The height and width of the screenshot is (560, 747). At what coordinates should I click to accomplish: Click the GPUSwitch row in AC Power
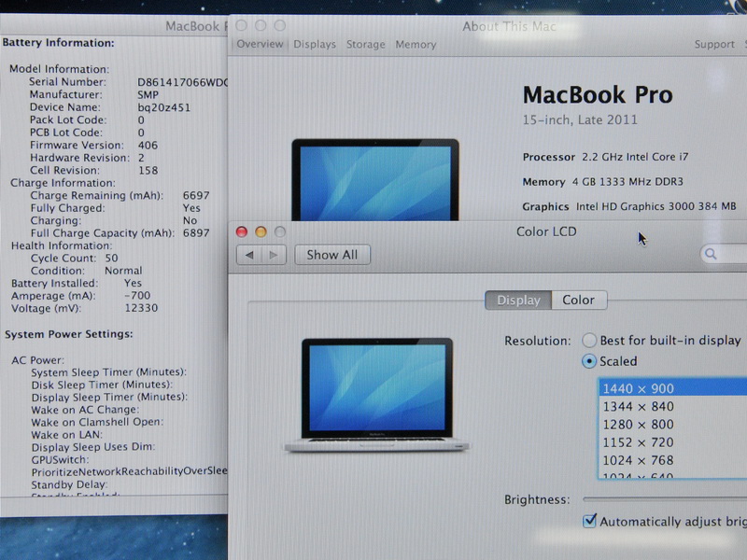pyautogui.click(x=60, y=459)
